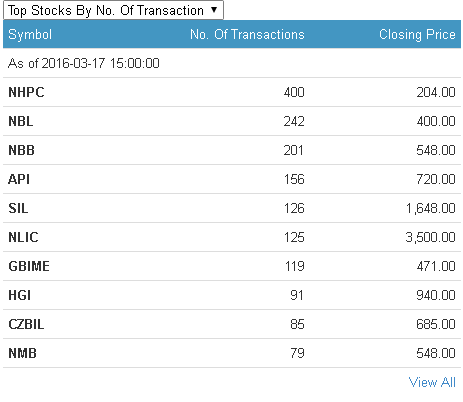The width and height of the screenshot is (463, 402).
Task: Open the Top Stocks By No. Of Transaction dropdown
Action: (113, 10)
